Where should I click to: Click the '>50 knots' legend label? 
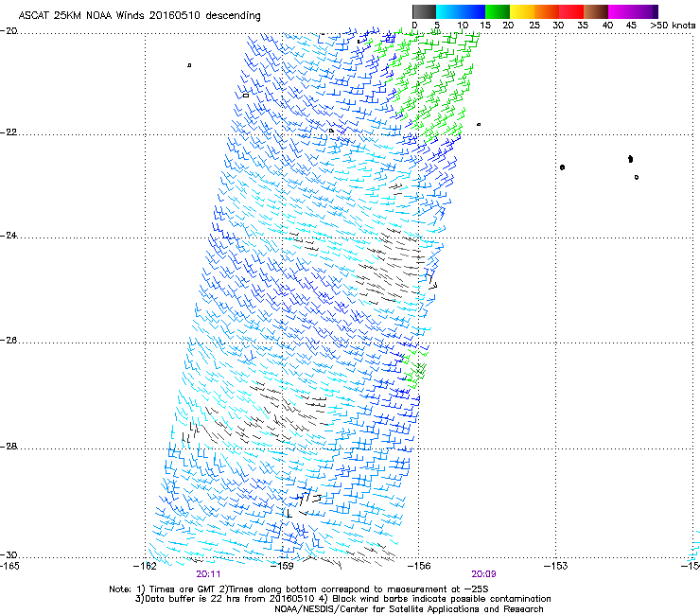673,26
